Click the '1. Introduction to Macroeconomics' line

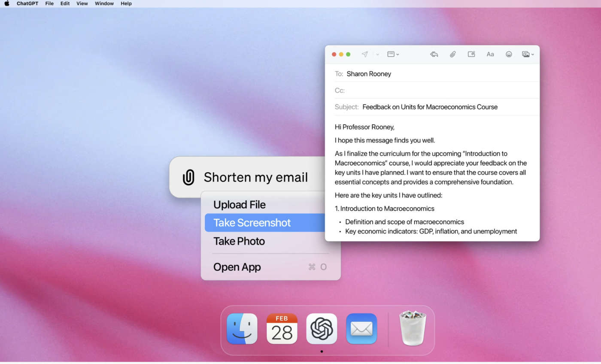click(385, 209)
